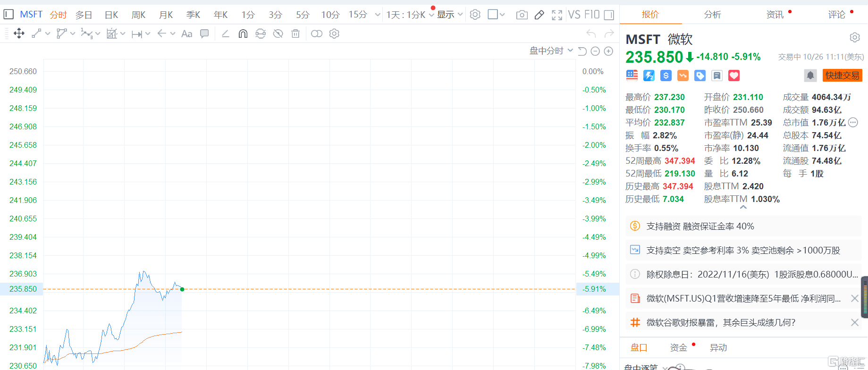Open wave tool dropdown arrow
The image size is (868, 370).
(98, 34)
